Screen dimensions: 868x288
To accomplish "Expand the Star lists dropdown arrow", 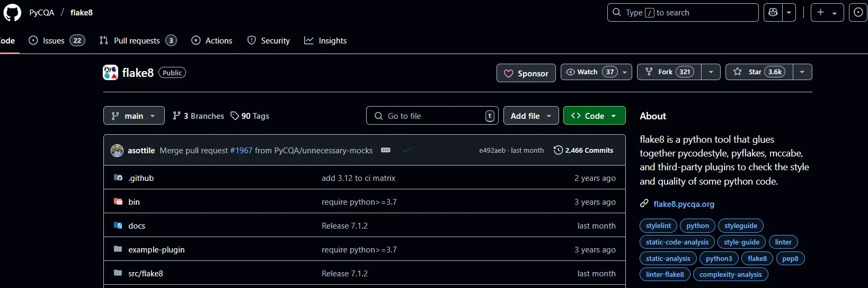I will [x=802, y=72].
